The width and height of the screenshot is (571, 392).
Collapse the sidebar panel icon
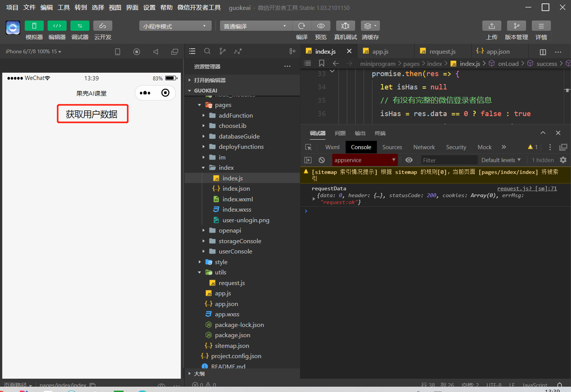(292, 51)
